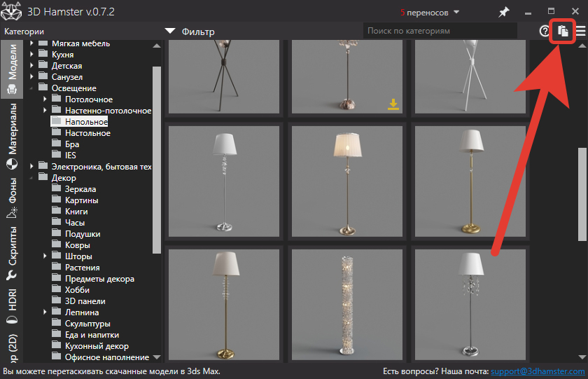The width and height of the screenshot is (588, 379).
Task: Switch to the HDRI tab
Action: (12, 306)
